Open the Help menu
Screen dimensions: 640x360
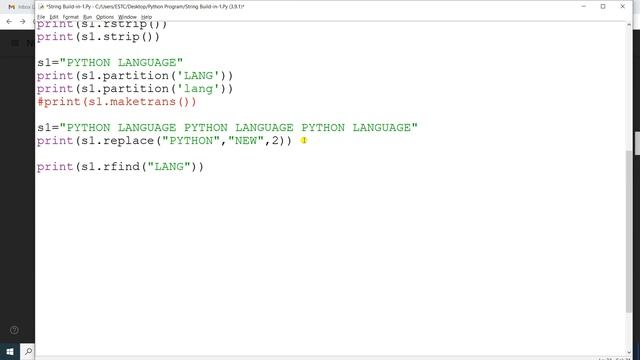[147, 17]
